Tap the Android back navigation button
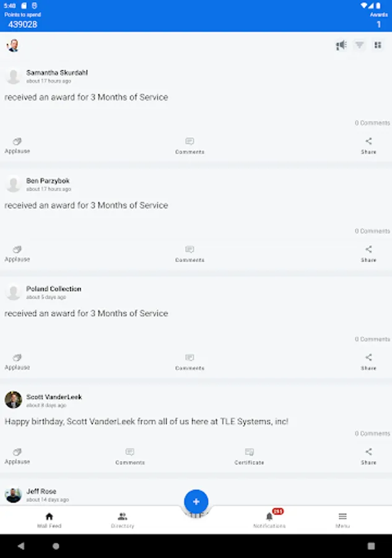The width and height of the screenshot is (392, 558). [21, 546]
